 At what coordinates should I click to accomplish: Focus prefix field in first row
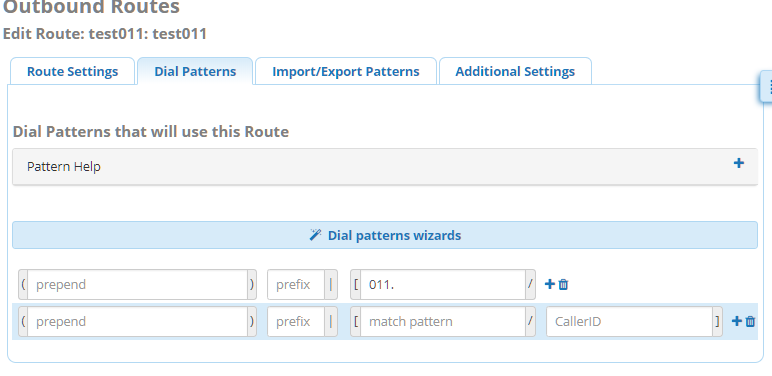pos(296,284)
